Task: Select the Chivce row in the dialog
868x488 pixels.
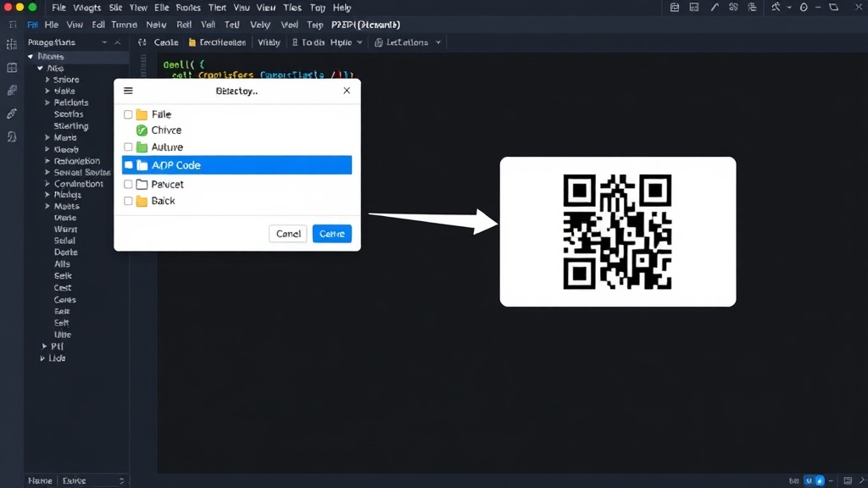Action: 237,130
